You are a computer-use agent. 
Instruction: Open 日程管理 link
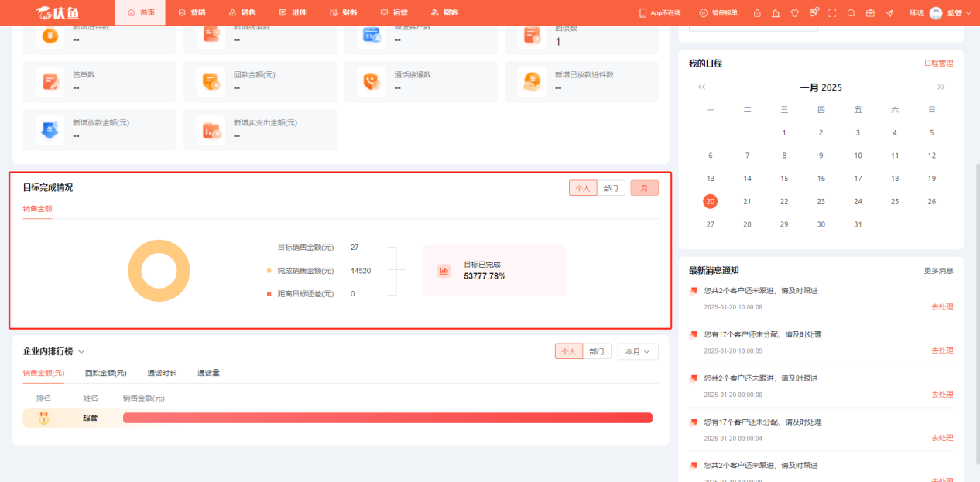tap(939, 63)
